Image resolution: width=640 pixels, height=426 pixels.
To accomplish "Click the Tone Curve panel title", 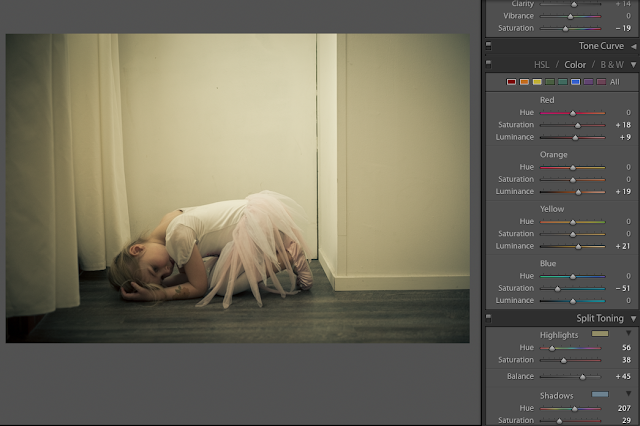I will pyautogui.click(x=601, y=46).
